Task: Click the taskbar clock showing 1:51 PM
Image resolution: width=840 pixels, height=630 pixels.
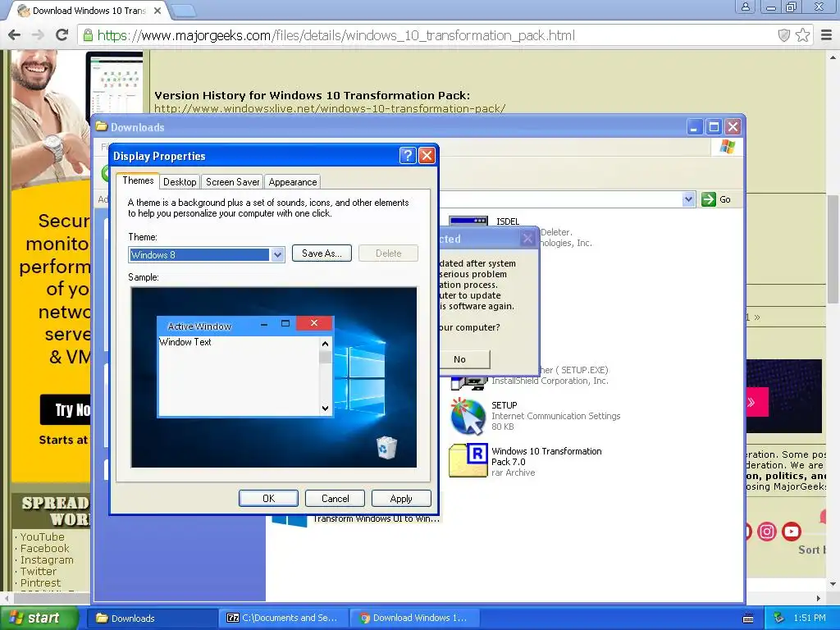Action: [x=810, y=618]
